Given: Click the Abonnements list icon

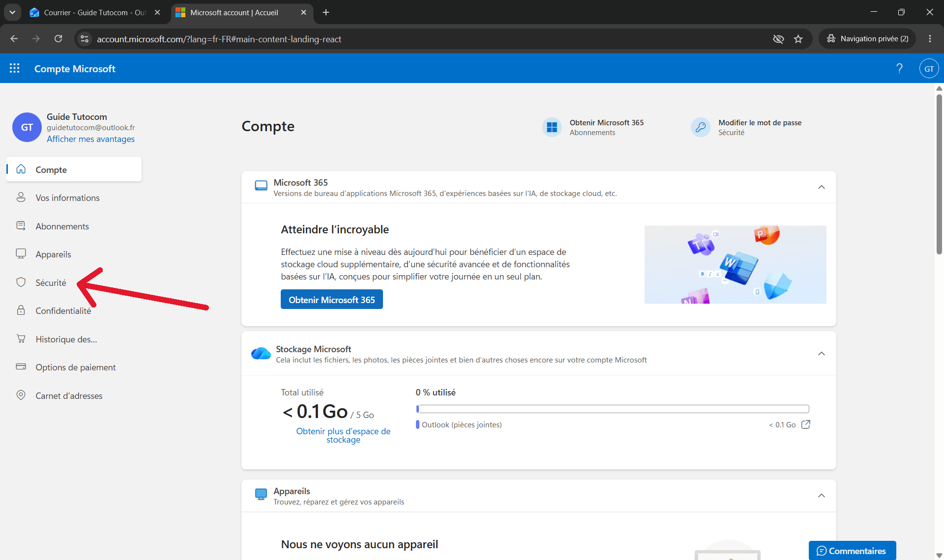Looking at the screenshot, I should click(21, 225).
